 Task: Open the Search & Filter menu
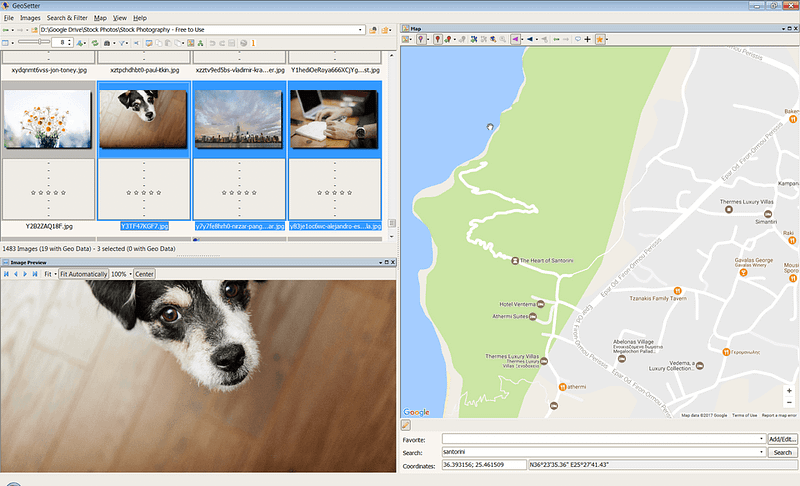coord(67,18)
